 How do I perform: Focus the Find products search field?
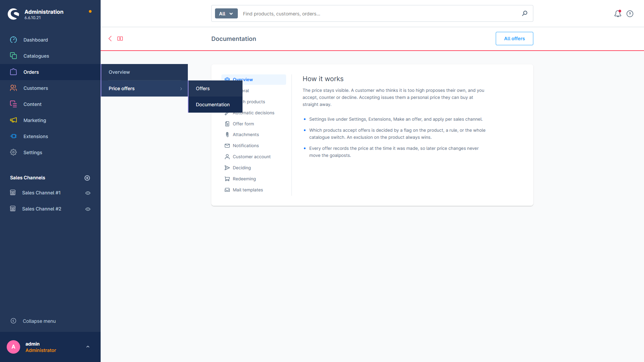[x=379, y=14]
